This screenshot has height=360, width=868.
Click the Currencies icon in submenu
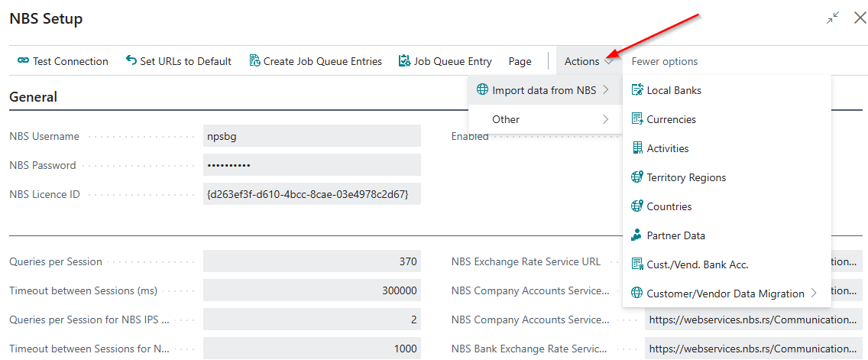coord(636,119)
